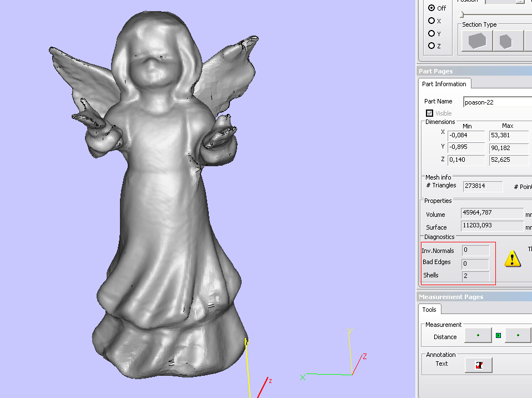Click the second Distance measurement point button
This screenshot has width=532, height=398.
tap(518, 336)
